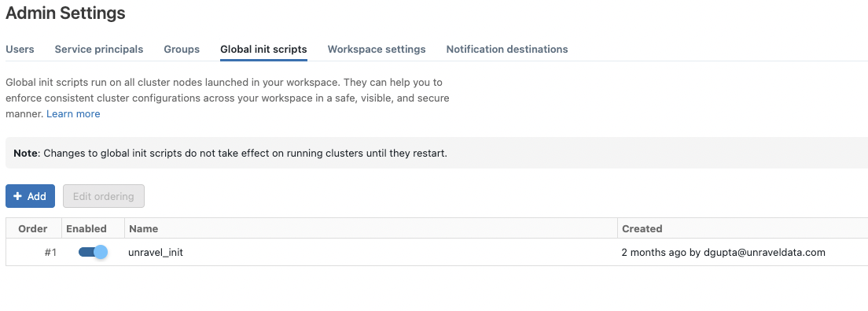Open the Groups tab

(182, 50)
